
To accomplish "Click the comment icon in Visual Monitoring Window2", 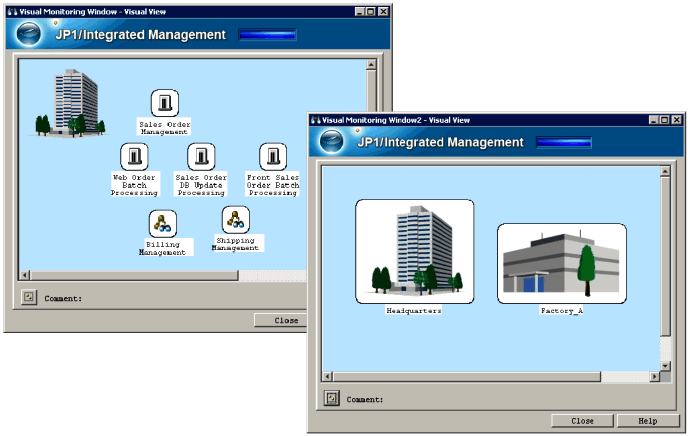I will [x=332, y=398].
